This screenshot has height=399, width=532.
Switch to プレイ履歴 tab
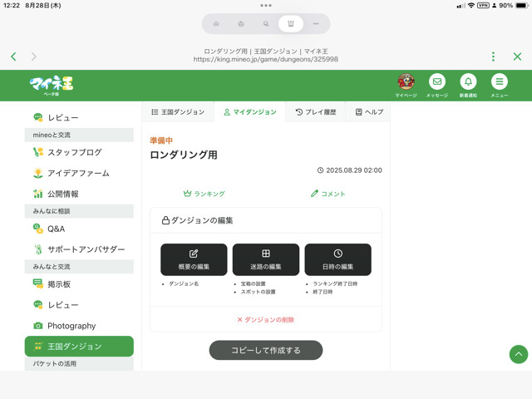(x=315, y=112)
